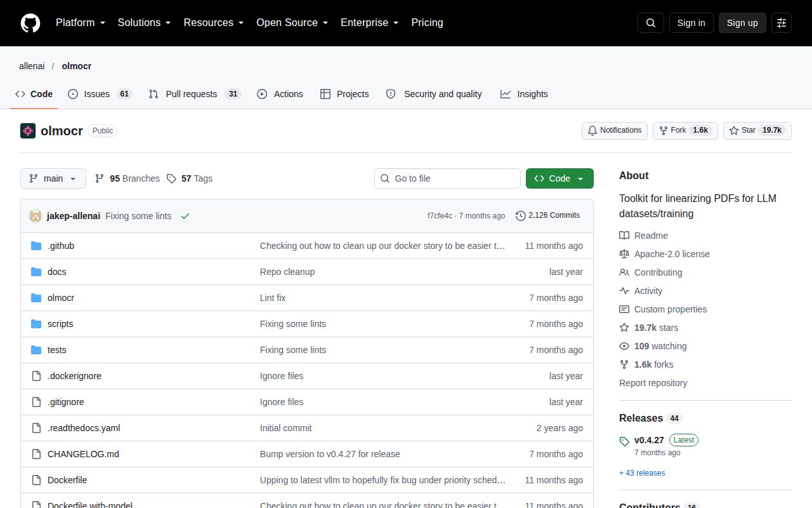Click the jakep-allenai avatar image

(36, 216)
